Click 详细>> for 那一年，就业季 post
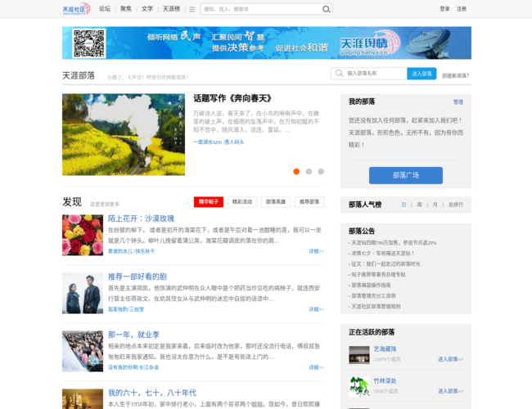This screenshot has height=409, width=532. point(316,367)
